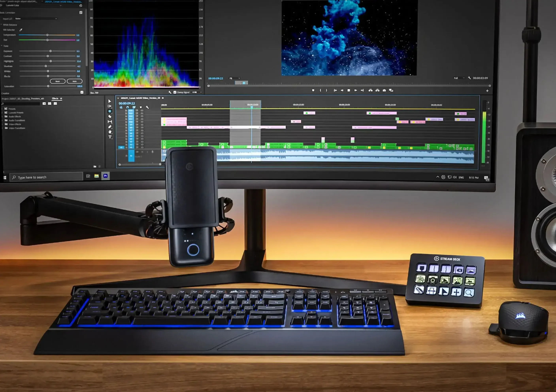Select the Pen tool
Image resolution: width=556 pixels, height=392 pixels.
coord(110,127)
